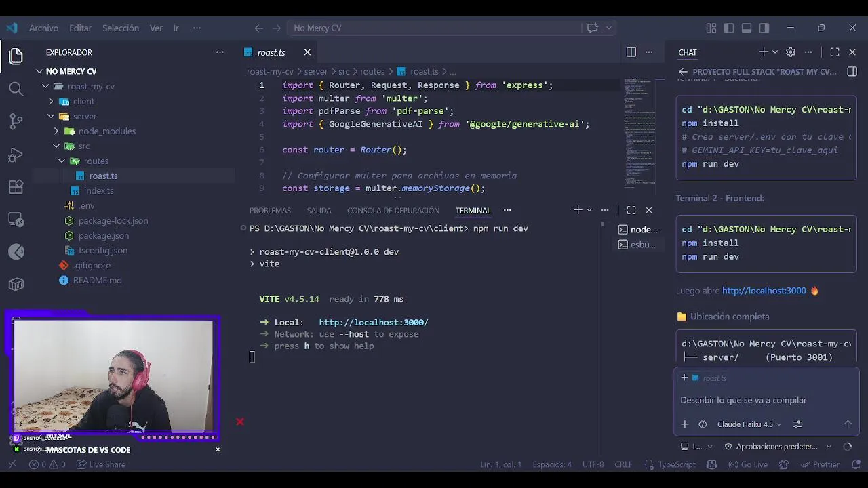Switch to the PROBLEMAS tab
The height and width of the screenshot is (488, 868).
(270, 211)
